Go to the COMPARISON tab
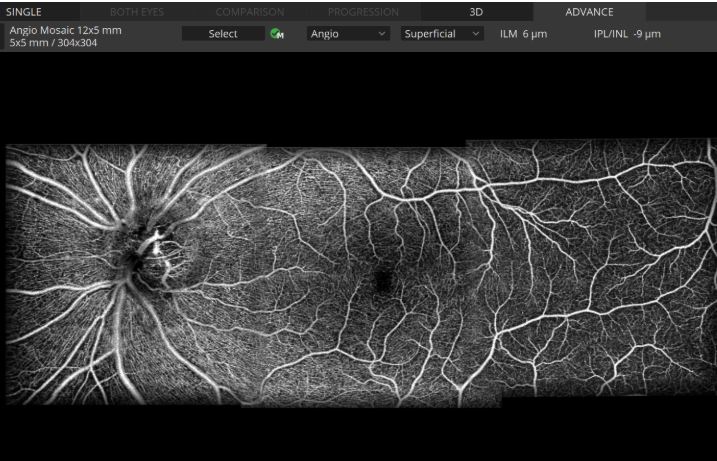The height and width of the screenshot is (461, 717). point(251,11)
